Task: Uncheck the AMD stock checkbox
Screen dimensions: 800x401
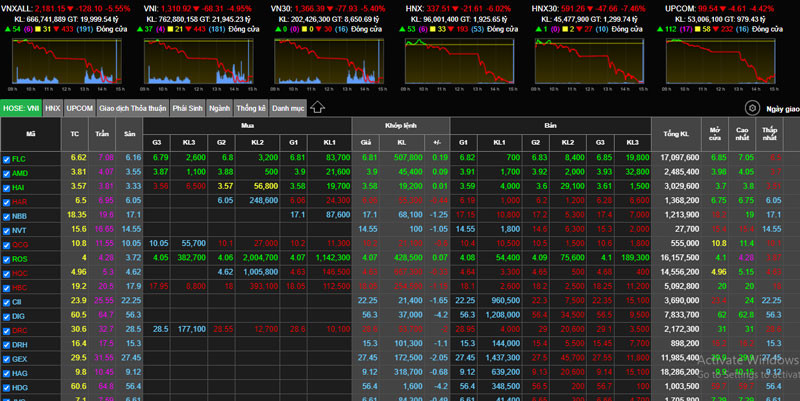Action: [x=7, y=172]
